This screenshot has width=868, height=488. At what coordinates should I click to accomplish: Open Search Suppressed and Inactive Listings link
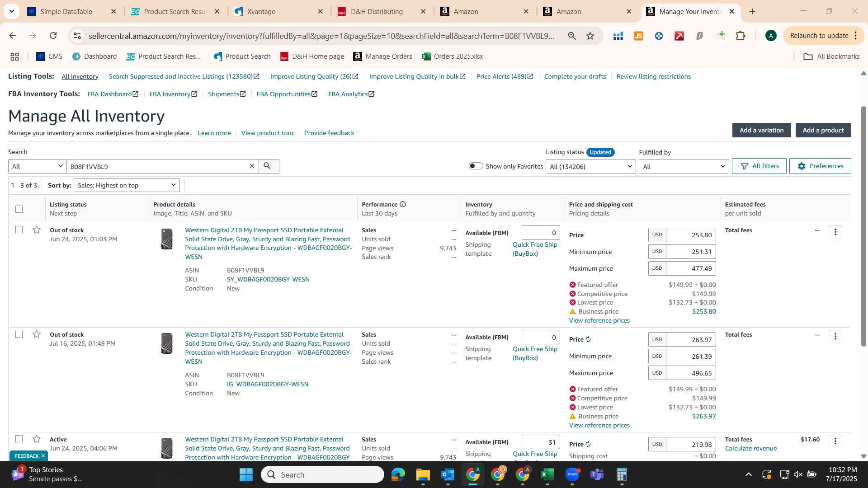pos(184,76)
